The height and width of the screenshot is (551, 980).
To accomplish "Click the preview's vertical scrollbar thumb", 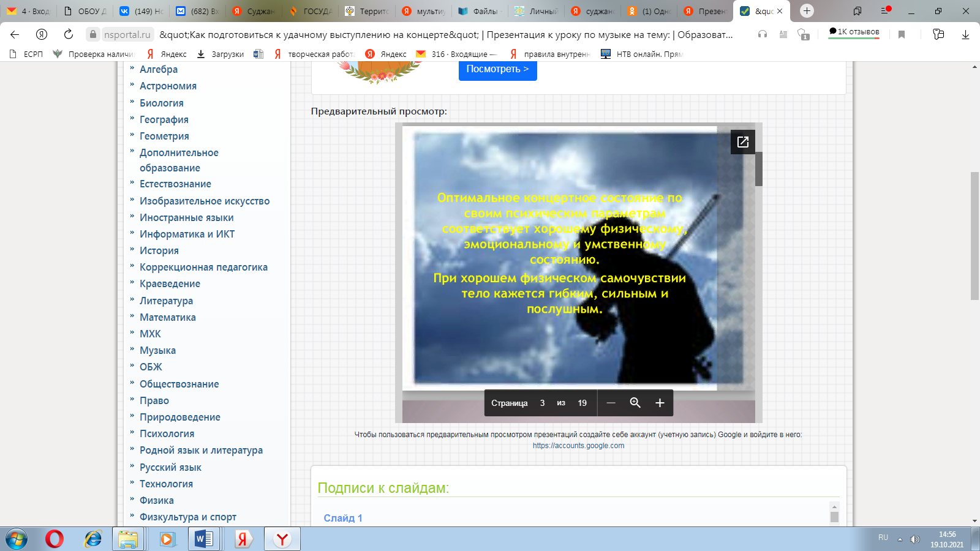I will 759,169.
